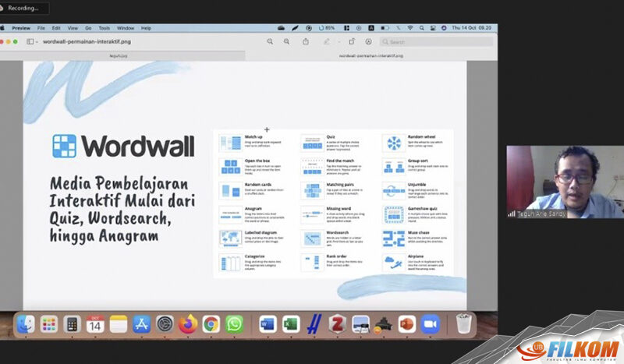Screen dimensions: 624x364
Task: Open the Markup pen tool
Action: (327, 41)
